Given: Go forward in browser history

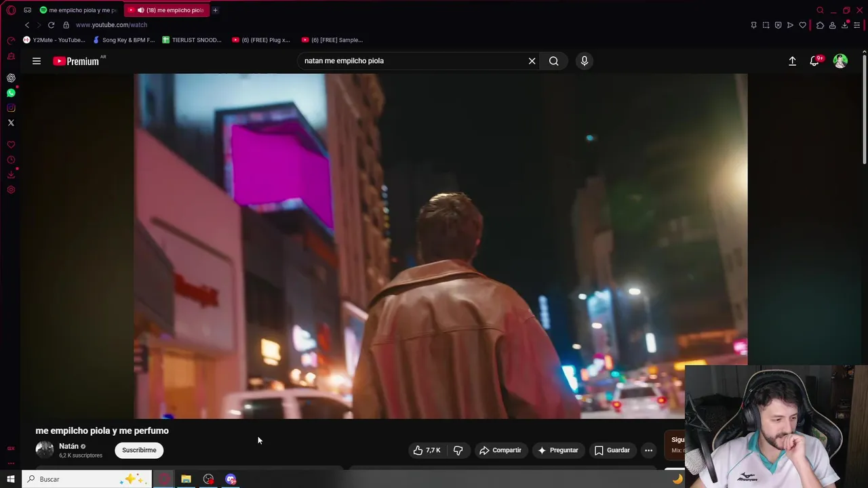Looking at the screenshot, I should [39, 25].
